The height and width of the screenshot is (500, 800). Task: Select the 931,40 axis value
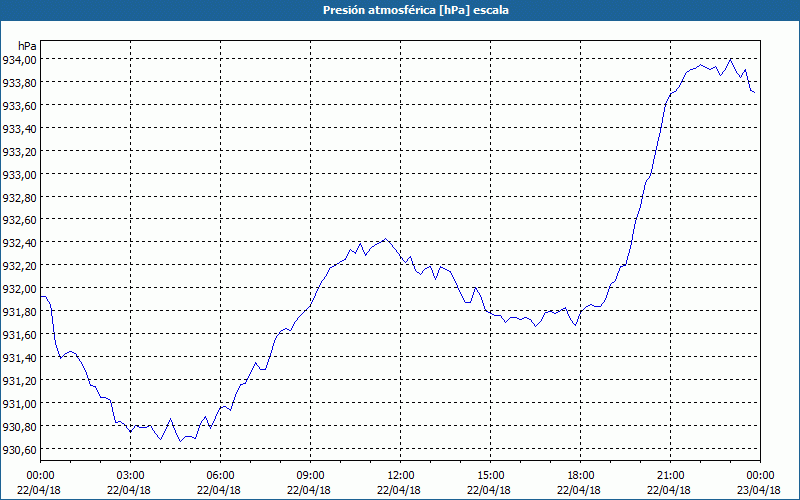[19, 358]
